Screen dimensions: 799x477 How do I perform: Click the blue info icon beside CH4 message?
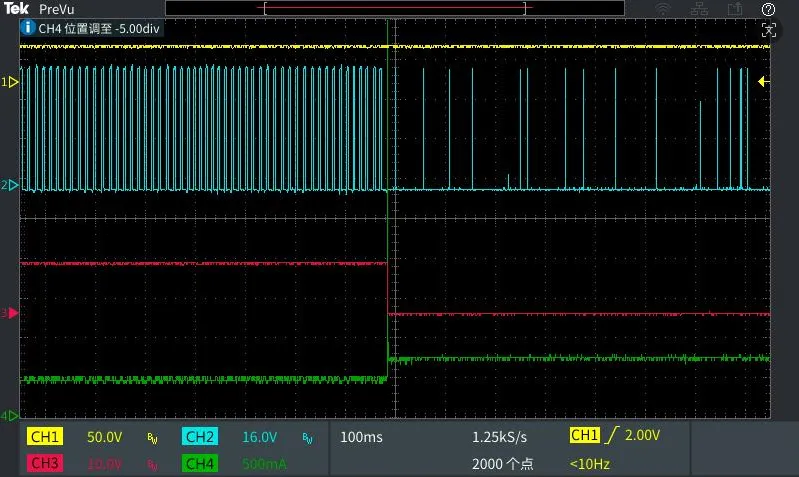28,28
